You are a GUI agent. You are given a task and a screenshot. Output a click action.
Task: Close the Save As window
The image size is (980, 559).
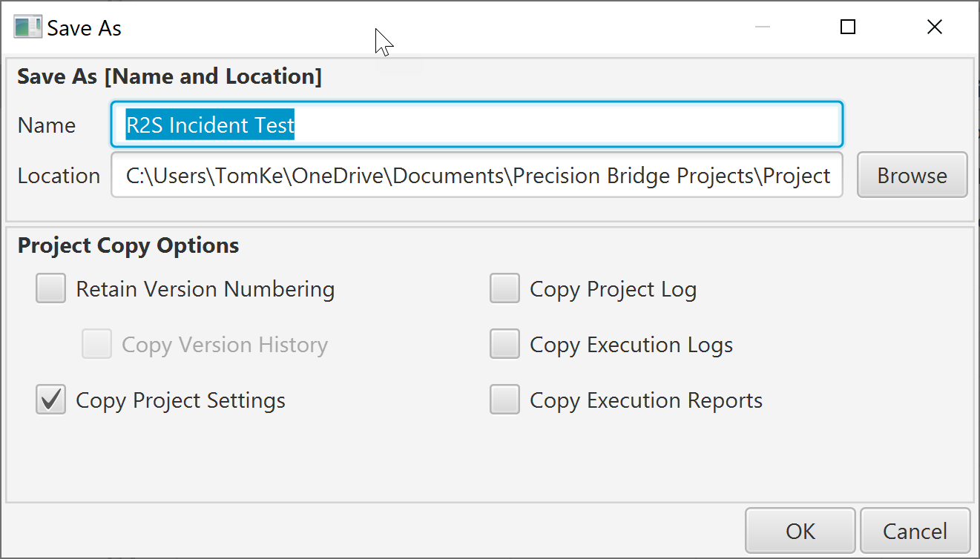pos(935,27)
